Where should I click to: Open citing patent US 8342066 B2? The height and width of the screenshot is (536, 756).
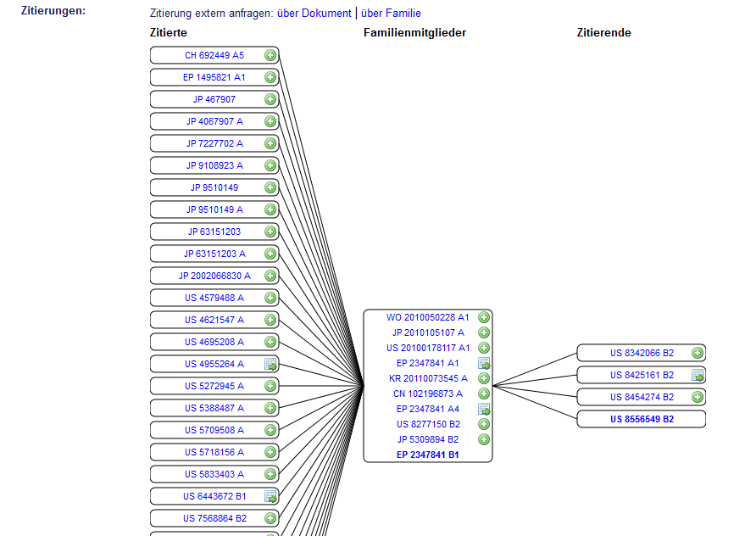(642, 353)
